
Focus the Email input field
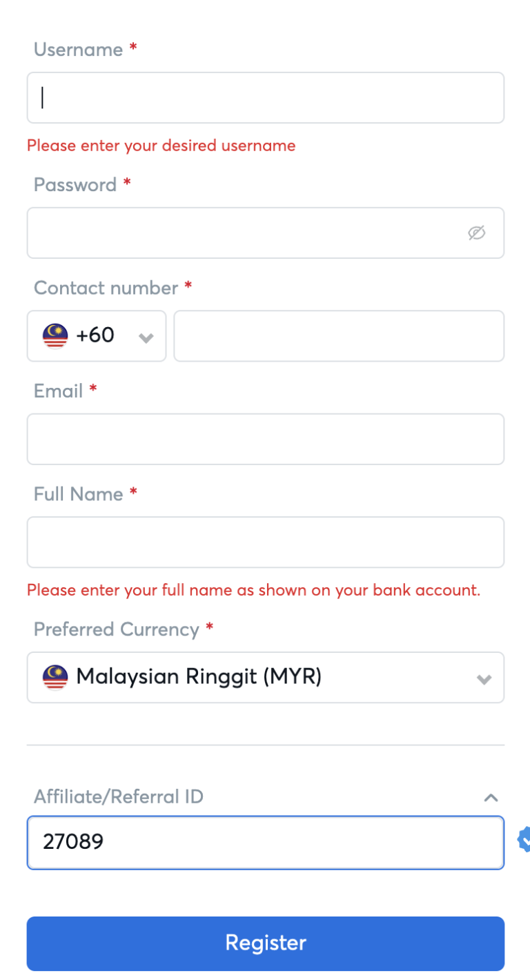266,439
